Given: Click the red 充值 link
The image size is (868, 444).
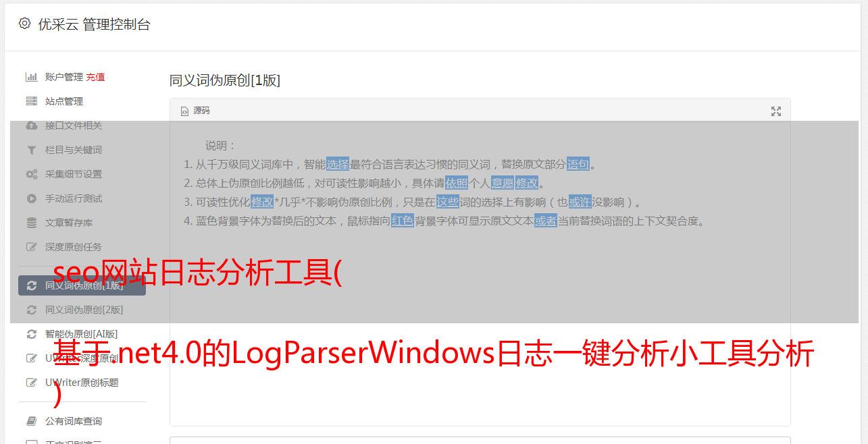Looking at the screenshot, I should [x=95, y=77].
